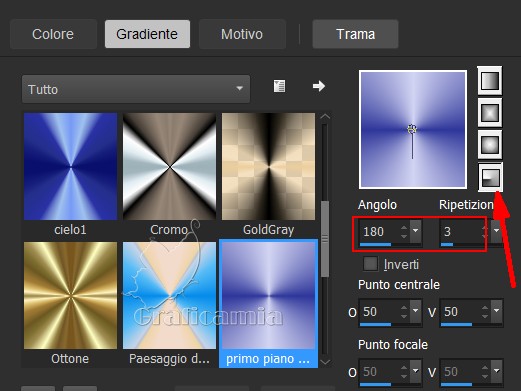
Task: Choose the radial gradient style icon
Action: click(x=490, y=177)
